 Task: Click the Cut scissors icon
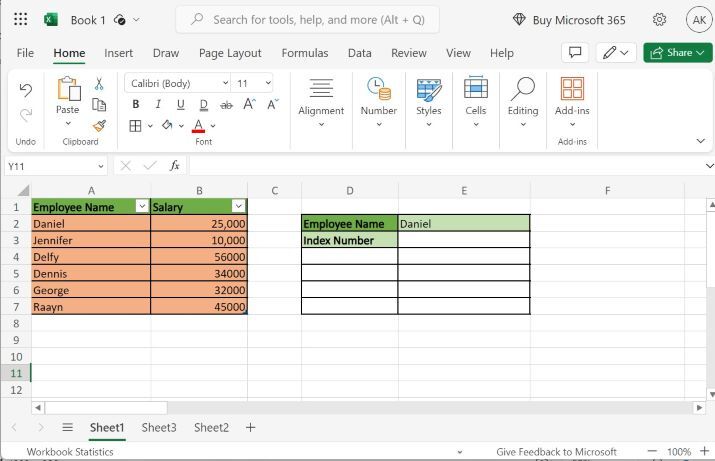99,84
